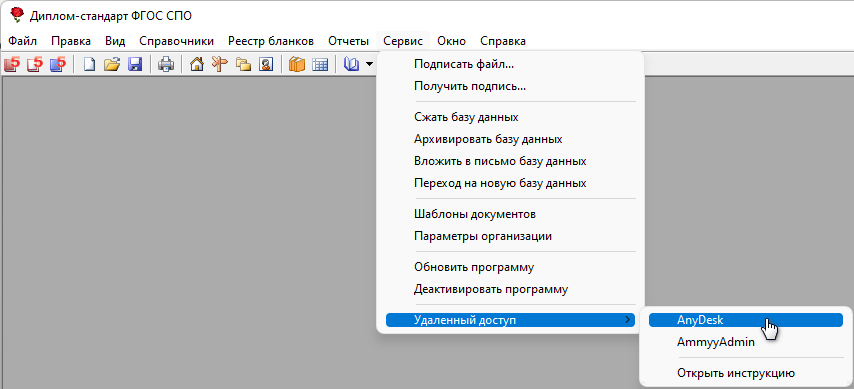Viewport: 854px width, 389px height.
Task: Open the Справка menu
Action: (x=503, y=41)
